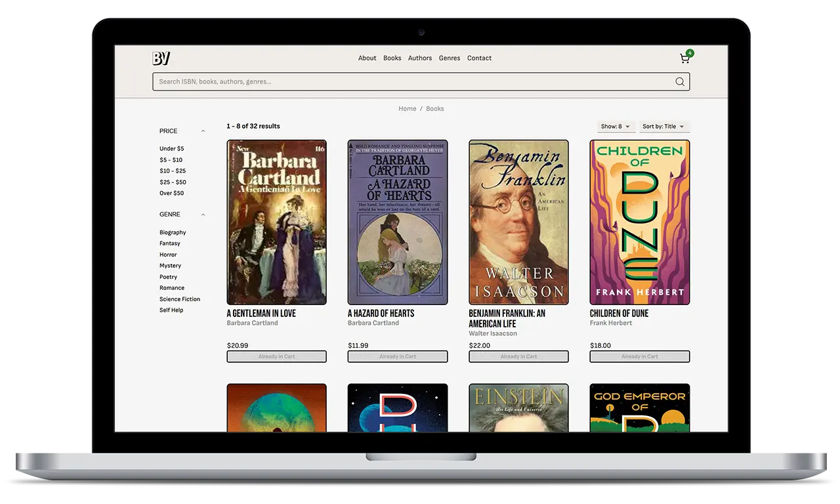This screenshot has height=504, width=840.
Task: Select the Self Help genre filter
Action: [x=171, y=310]
